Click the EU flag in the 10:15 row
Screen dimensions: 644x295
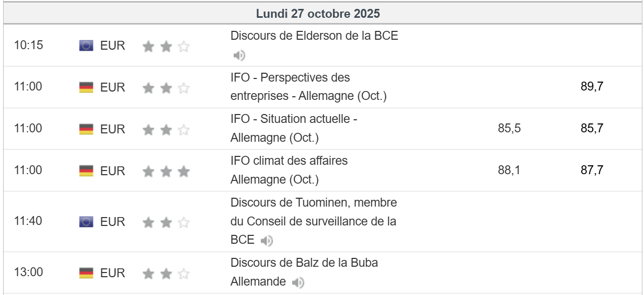[x=86, y=46]
